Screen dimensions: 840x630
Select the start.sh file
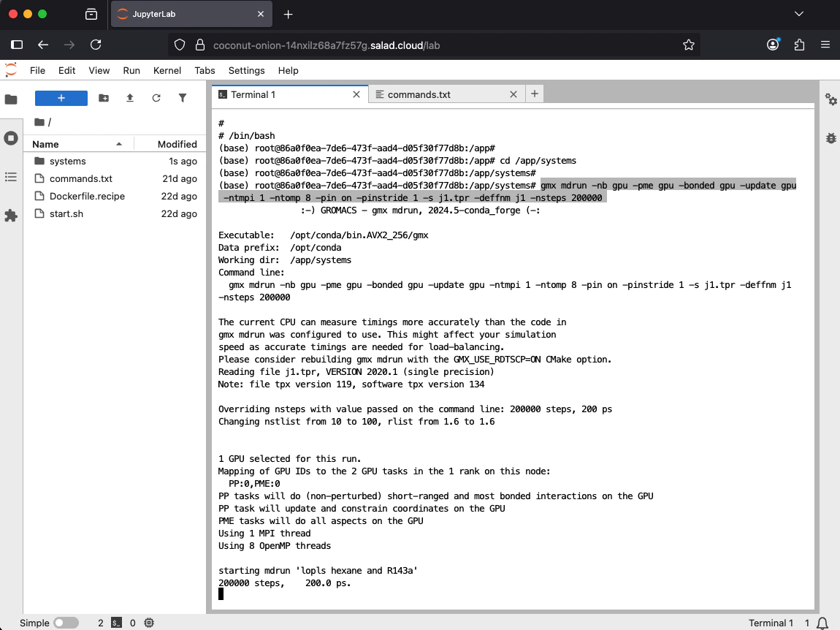pos(115,213)
